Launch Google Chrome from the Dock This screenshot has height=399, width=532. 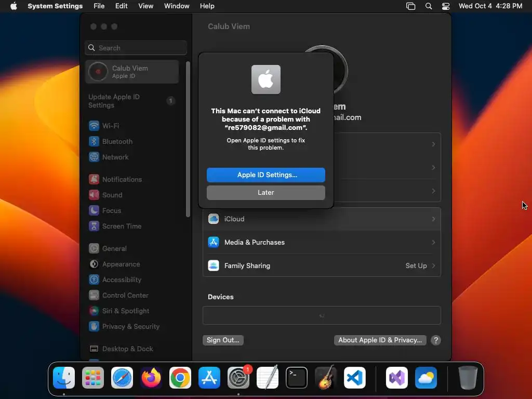tap(180, 378)
